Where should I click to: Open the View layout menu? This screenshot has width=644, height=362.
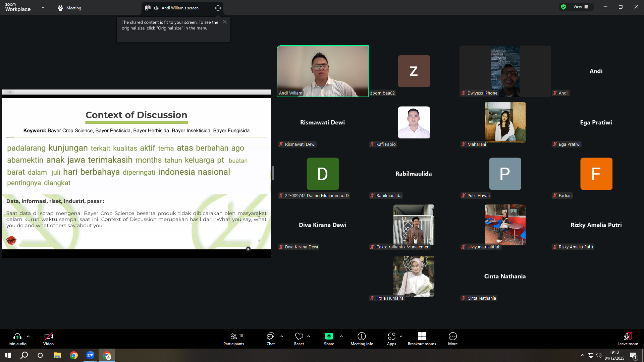[x=581, y=7]
